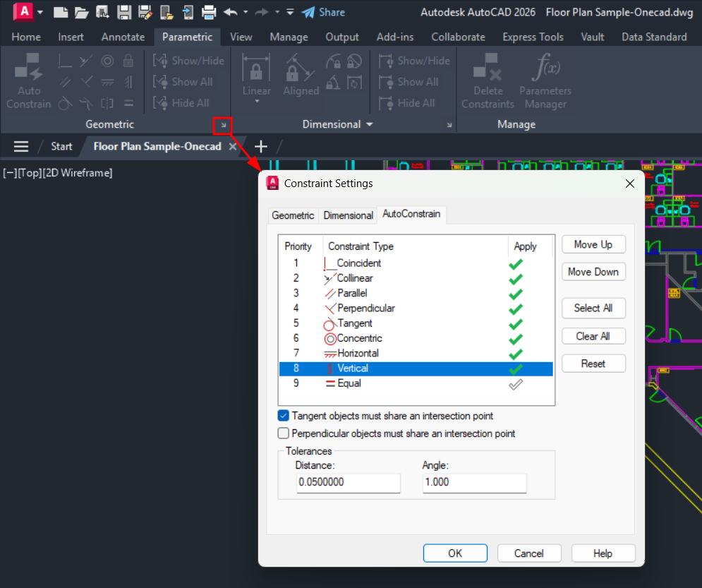Click the Save As icon with pencil
Viewport: 702px width, 588px height.
145,13
